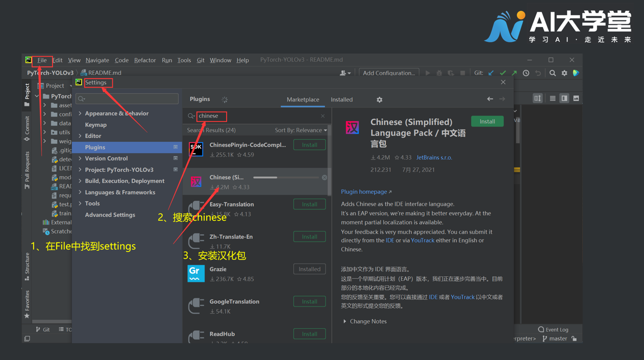
Task: Go back using the left arrow in Settings
Action: (x=490, y=99)
